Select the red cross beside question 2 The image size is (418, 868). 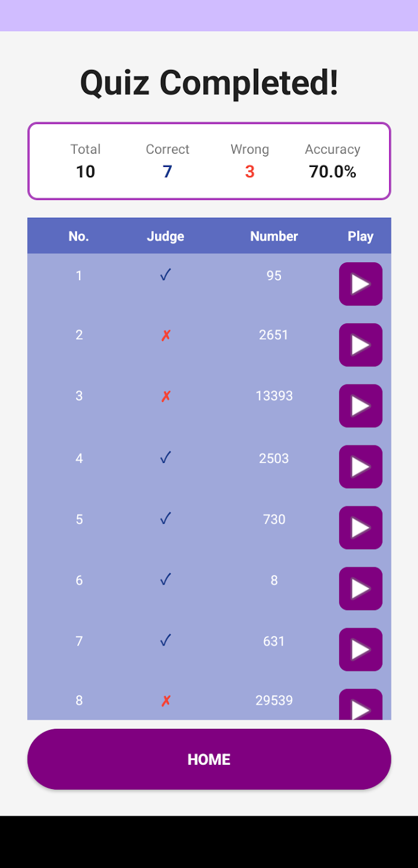(x=165, y=335)
